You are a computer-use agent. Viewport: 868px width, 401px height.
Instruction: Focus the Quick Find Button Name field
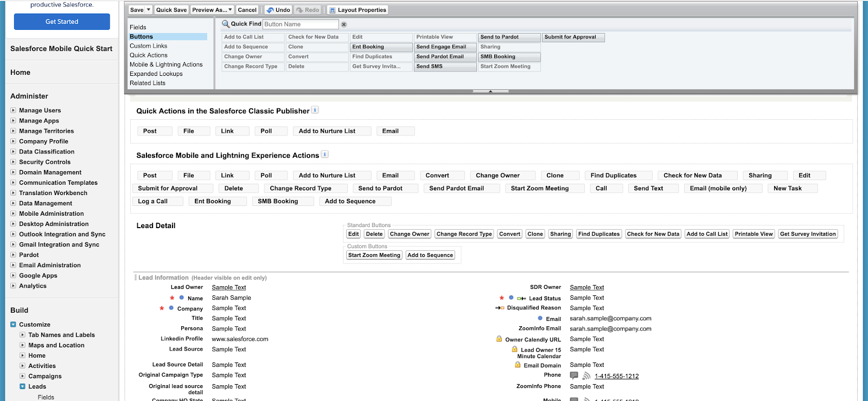coord(301,24)
